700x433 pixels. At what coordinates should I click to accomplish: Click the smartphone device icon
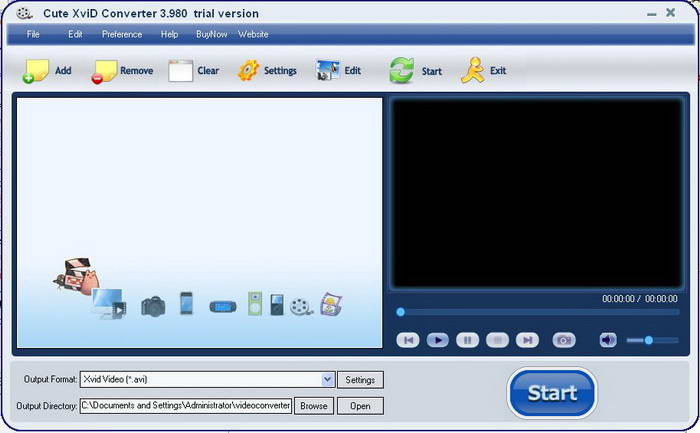(x=186, y=303)
